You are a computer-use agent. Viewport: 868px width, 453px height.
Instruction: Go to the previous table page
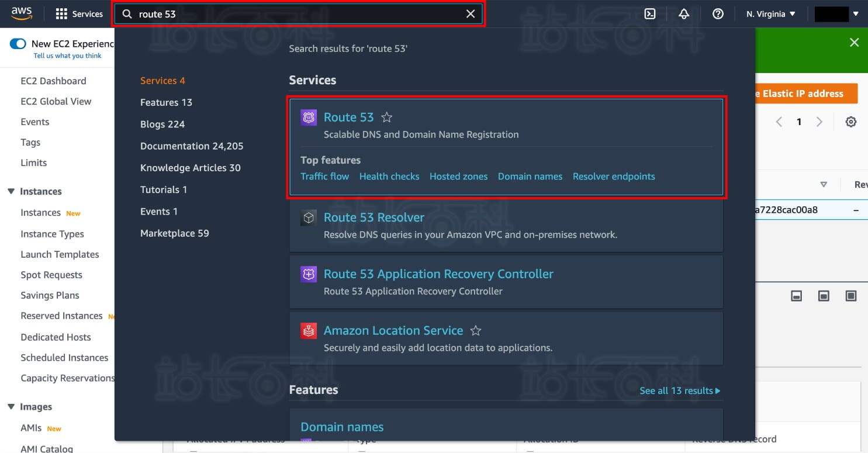pyautogui.click(x=779, y=122)
